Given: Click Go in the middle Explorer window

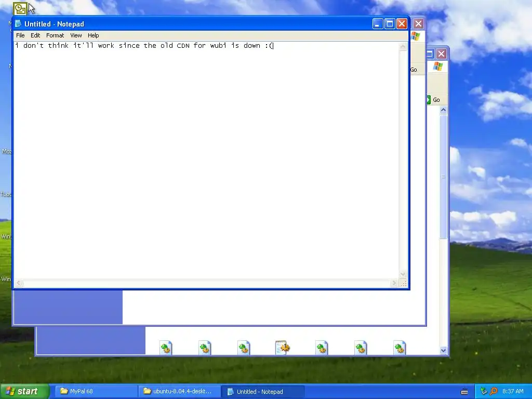Looking at the screenshot, I should [414, 70].
